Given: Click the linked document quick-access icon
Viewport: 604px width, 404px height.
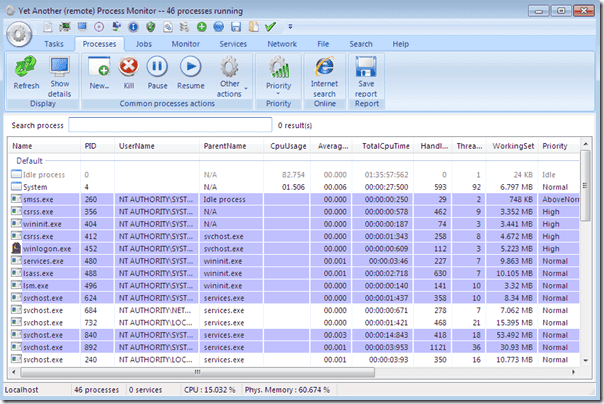Looking at the screenshot, I should pyautogui.click(x=168, y=27).
